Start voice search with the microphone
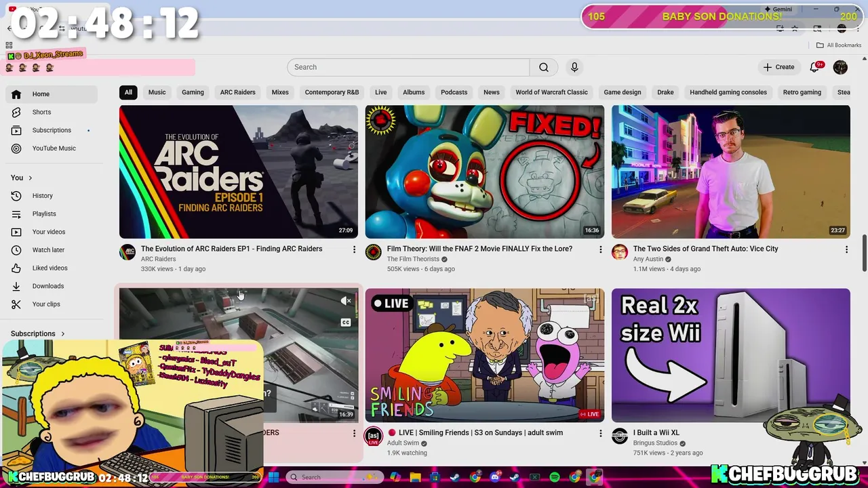Screen dimensions: 868x488 574,67
